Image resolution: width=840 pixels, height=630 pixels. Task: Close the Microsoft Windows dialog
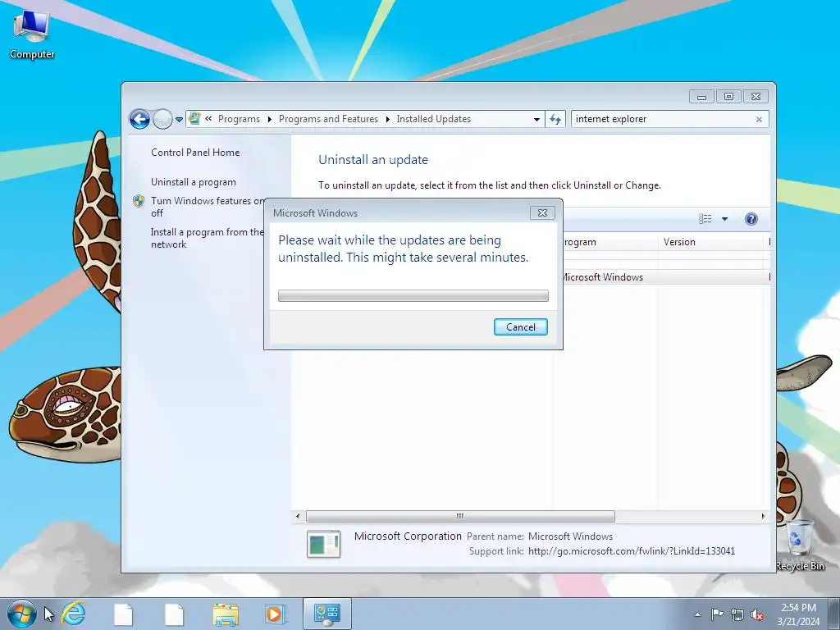tap(542, 212)
